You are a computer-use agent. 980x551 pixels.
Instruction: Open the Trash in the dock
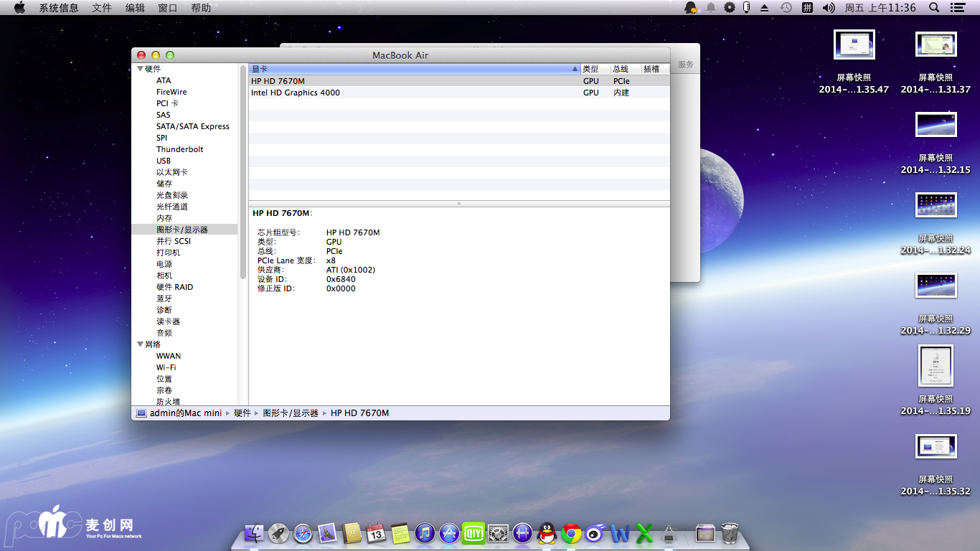pos(730,533)
